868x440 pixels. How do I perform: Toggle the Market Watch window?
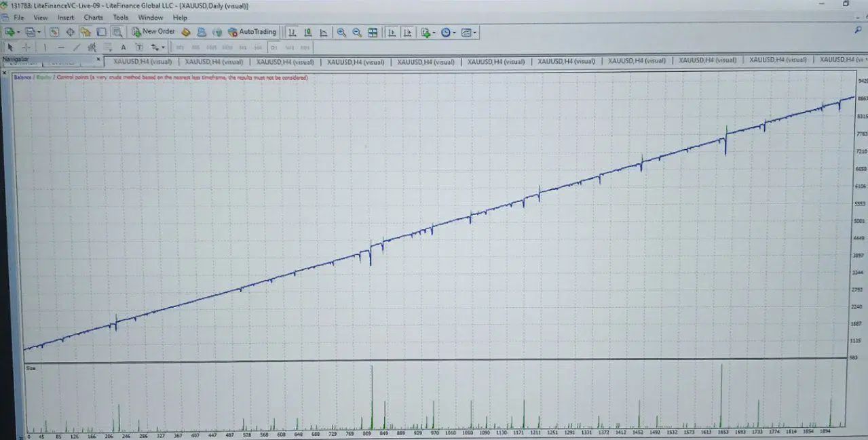[54, 32]
